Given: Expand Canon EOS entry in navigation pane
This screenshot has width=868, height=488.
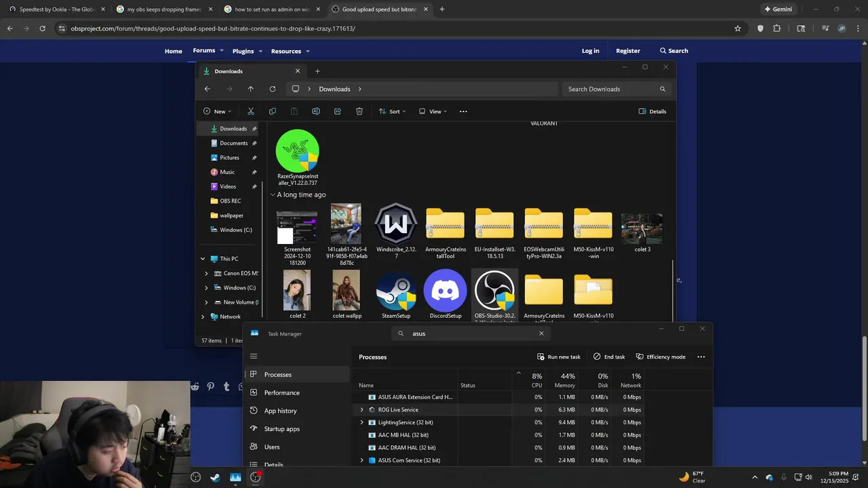Looking at the screenshot, I should pyautogui.click(x=206, y=273).
